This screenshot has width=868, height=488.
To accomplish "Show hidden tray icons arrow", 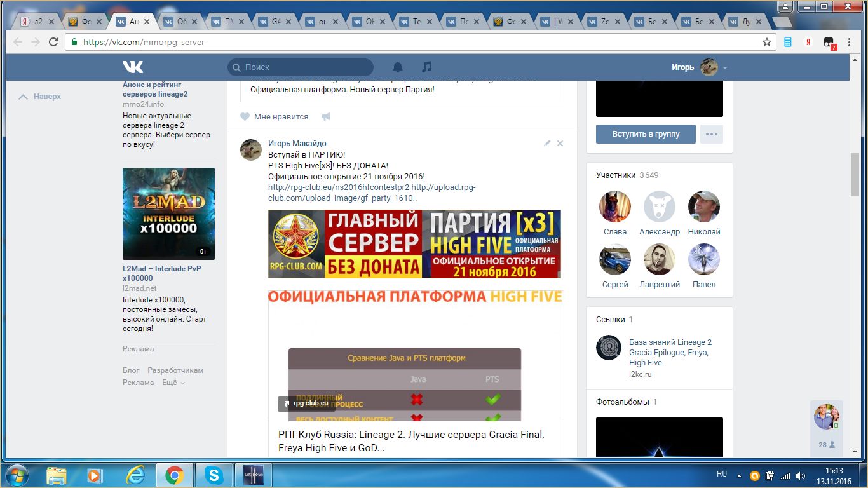I will coord(739,475).
